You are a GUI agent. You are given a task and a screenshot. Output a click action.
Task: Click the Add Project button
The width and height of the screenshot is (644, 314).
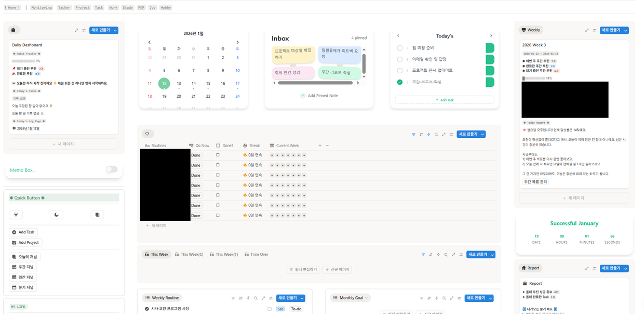tap(25, 242)
